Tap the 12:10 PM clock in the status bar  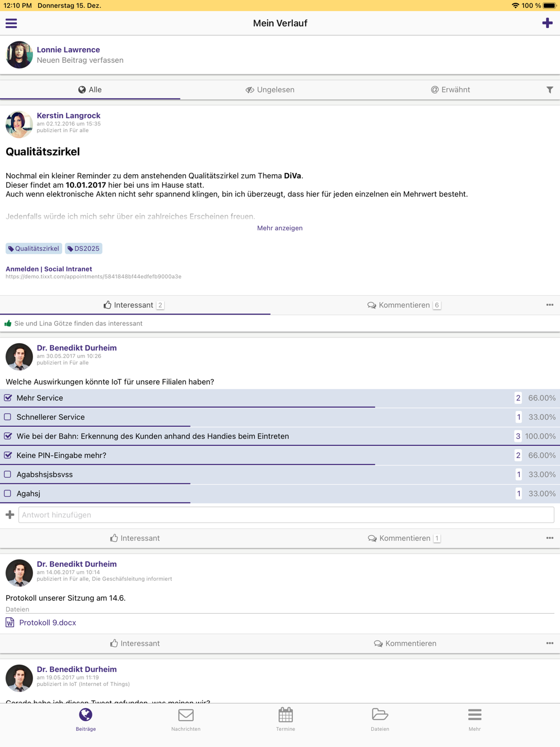pos(17,6)
